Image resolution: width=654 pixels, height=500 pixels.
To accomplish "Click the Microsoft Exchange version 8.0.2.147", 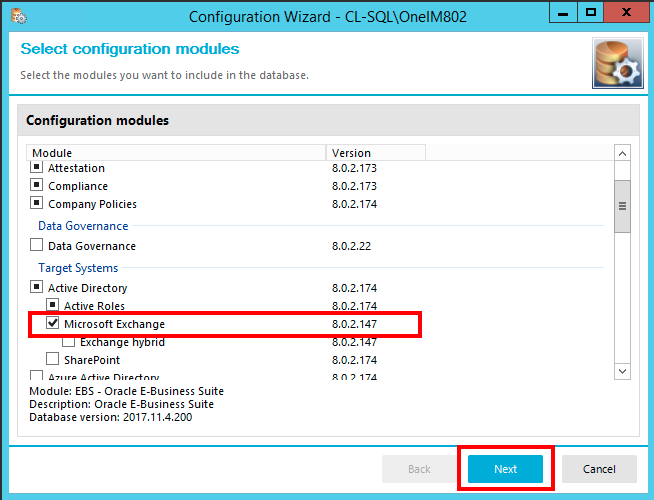I will [354, 324].
